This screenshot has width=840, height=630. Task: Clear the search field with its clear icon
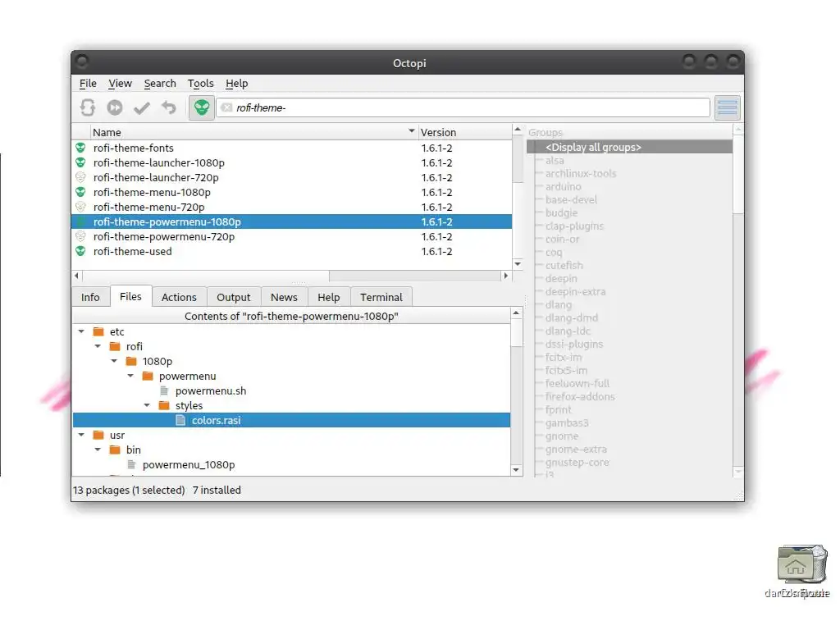click(226, 107)
